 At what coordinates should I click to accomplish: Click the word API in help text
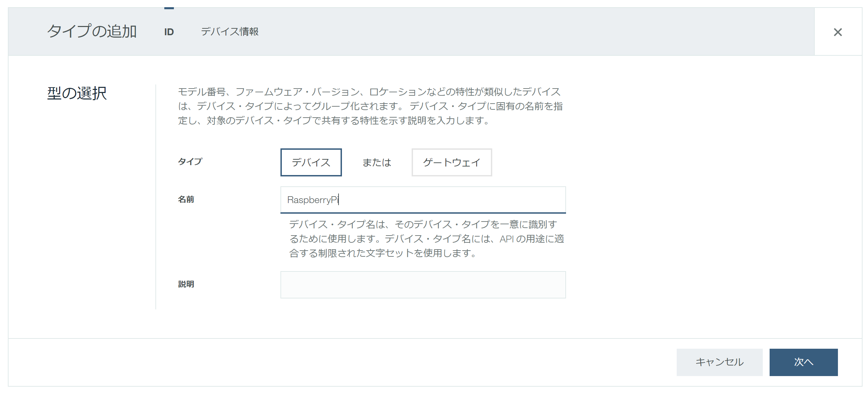(507, 239)
